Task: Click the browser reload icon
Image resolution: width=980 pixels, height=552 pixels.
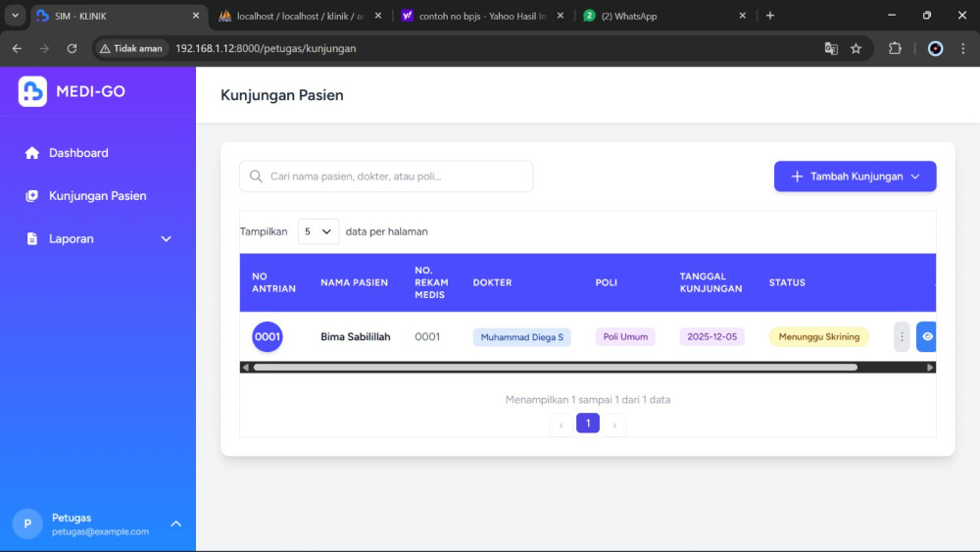Action: (72, 48)
